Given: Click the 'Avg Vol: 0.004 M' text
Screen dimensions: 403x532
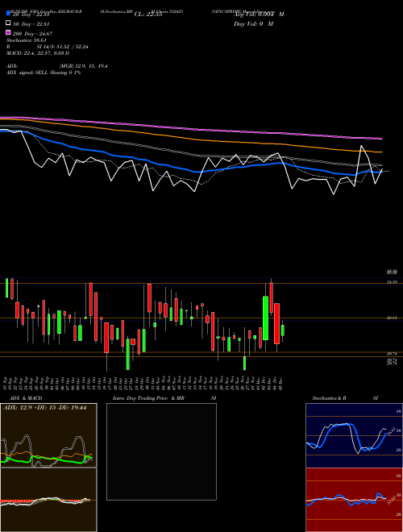Looking at the screenshot, I should pos(259,15).
